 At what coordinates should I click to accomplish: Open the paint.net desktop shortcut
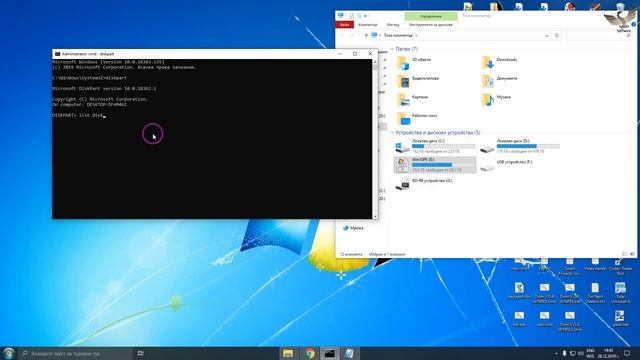(x=620, y=318)
